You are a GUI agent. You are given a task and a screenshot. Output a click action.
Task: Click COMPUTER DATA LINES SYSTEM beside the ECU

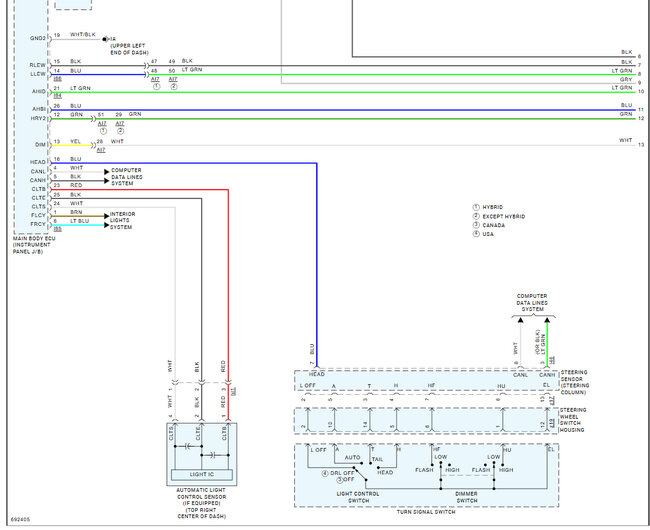pyautogui.click(x=127, y=177)
